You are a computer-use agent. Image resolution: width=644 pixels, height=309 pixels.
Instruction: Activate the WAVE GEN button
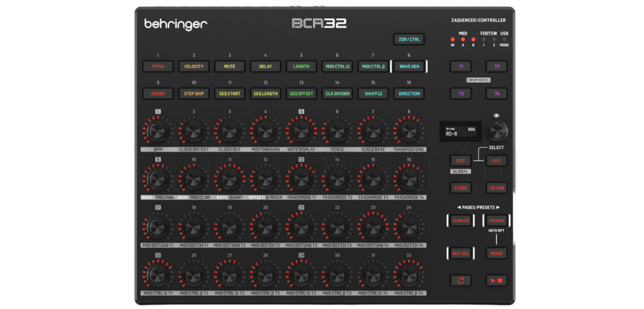(x=409, y=66)
